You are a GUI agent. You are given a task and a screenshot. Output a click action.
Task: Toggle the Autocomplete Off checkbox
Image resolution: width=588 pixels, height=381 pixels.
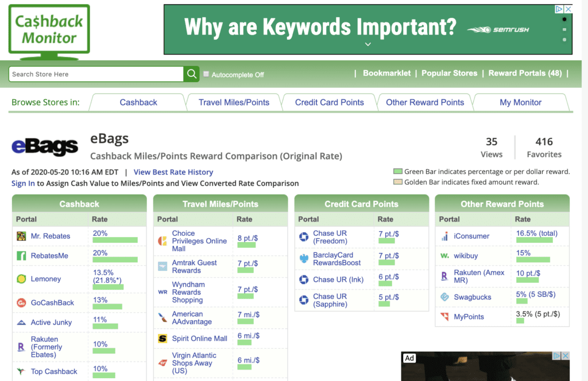point(207,74)
